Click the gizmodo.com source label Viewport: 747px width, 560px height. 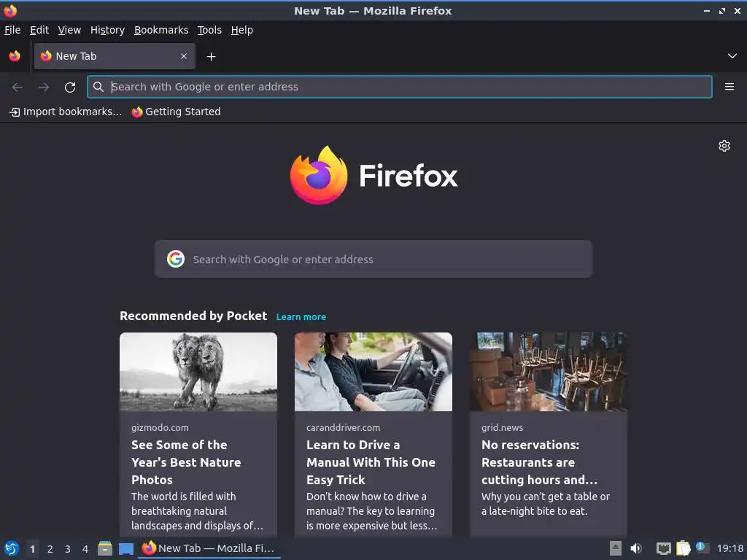(x=160, y=427)
